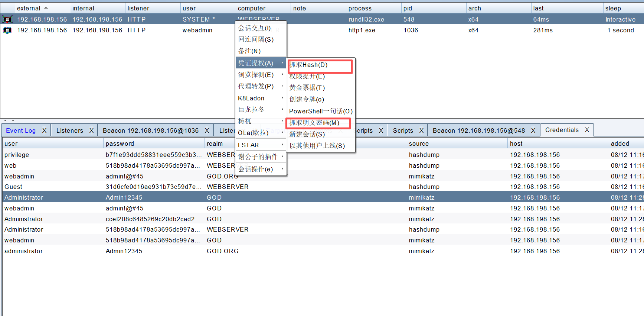Choose 会话交互(I) from the context menu
The image size is (644, 316).
pos(261,28)
